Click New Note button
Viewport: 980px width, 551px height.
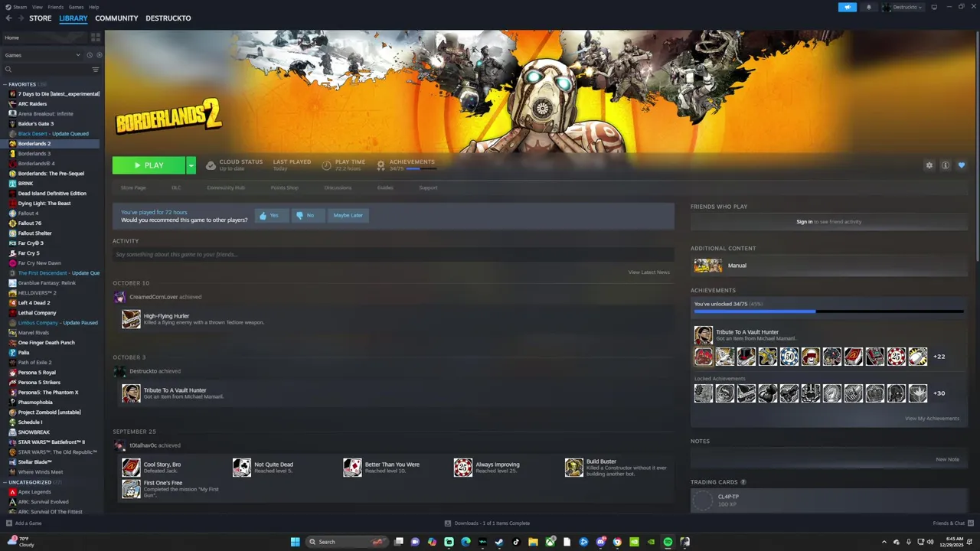[x=947, y=459]
